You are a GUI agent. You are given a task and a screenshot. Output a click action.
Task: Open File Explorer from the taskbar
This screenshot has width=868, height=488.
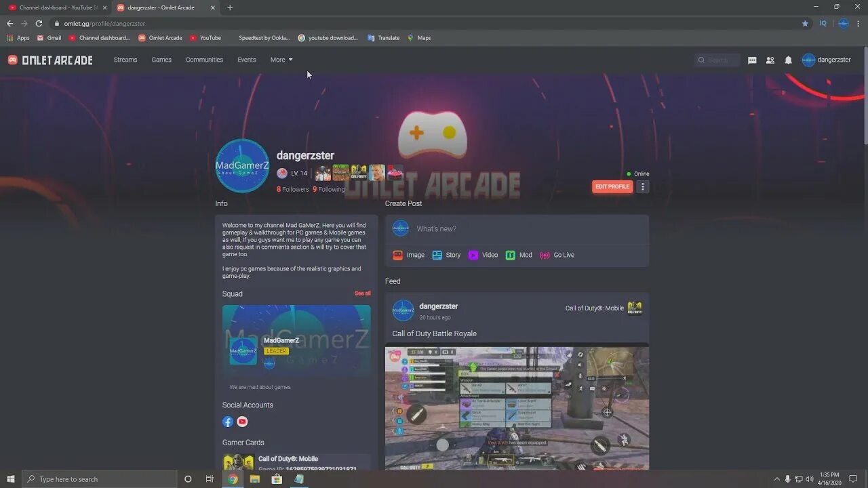pyautogui.click(x=255, y=479)
